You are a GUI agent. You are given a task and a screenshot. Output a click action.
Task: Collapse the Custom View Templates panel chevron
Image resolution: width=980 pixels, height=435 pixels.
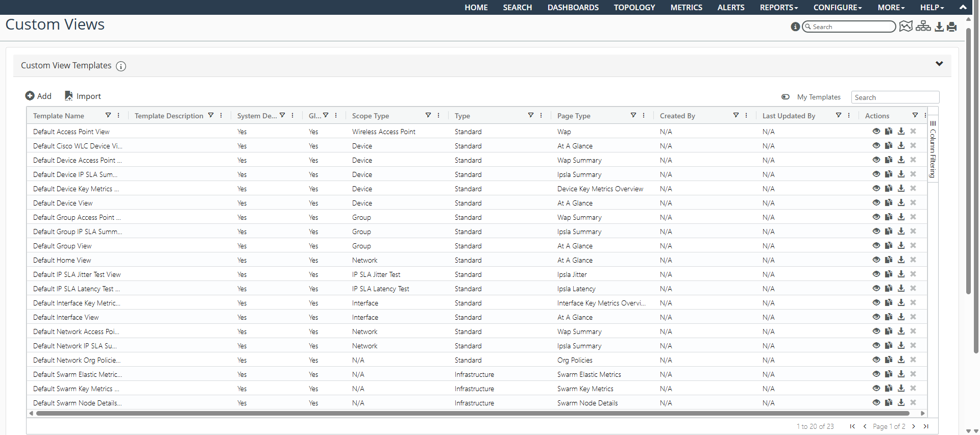[x=939, y=64]
